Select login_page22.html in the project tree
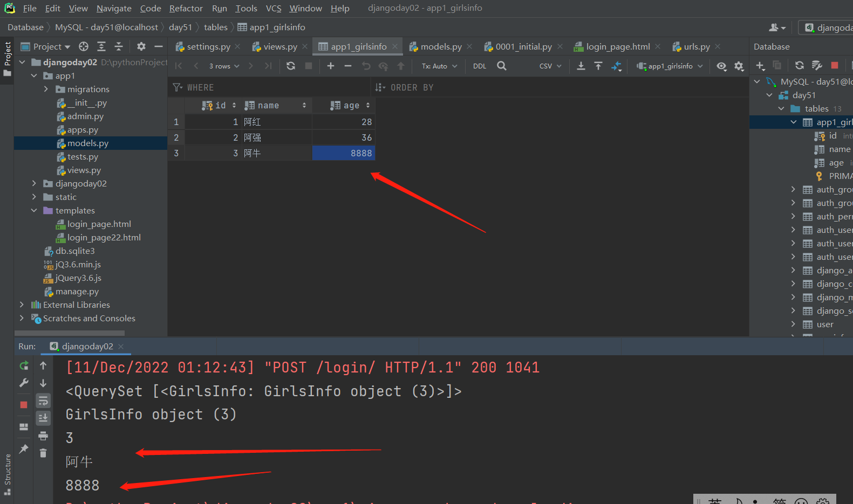This screenshot has width=853, height=504. tap(98, 238)
